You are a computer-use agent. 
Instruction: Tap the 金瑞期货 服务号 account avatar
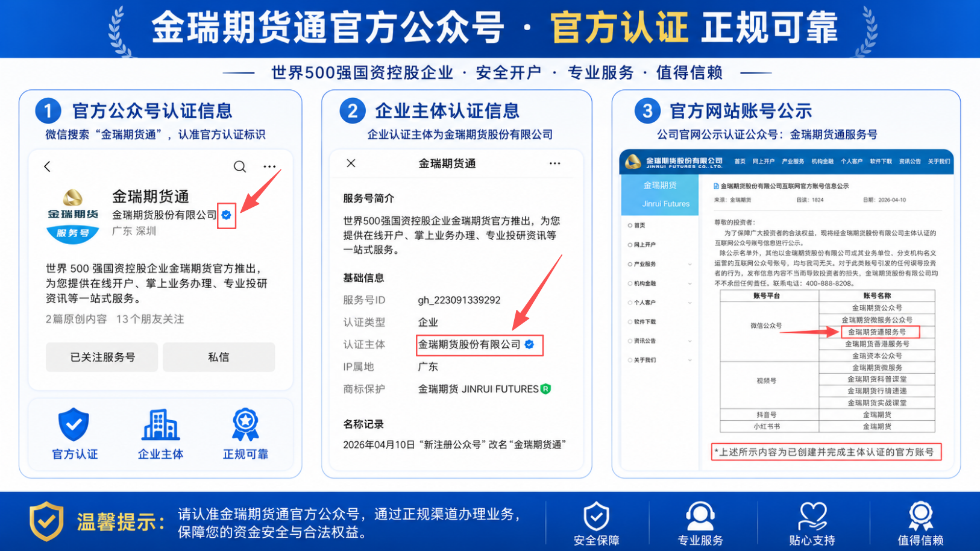(x=73, y=216)
